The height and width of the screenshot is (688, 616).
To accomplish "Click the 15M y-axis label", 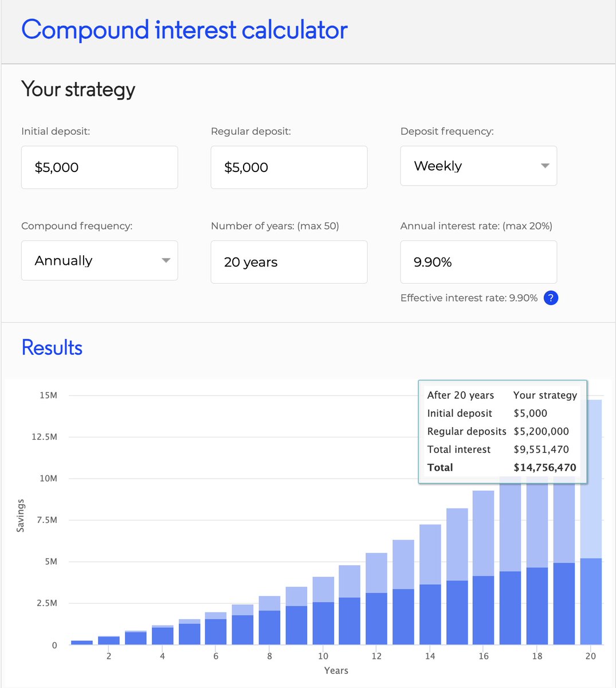I will click(x=49, y=395).
